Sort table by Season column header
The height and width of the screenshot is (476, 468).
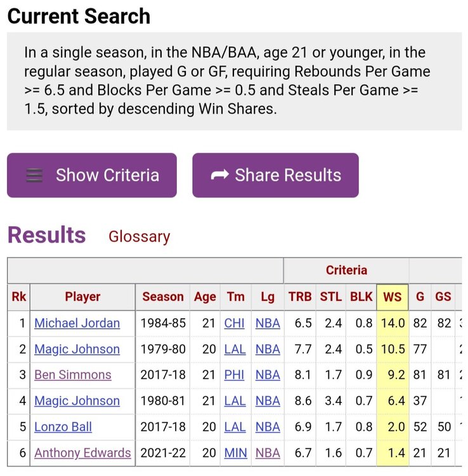[163, 296]
